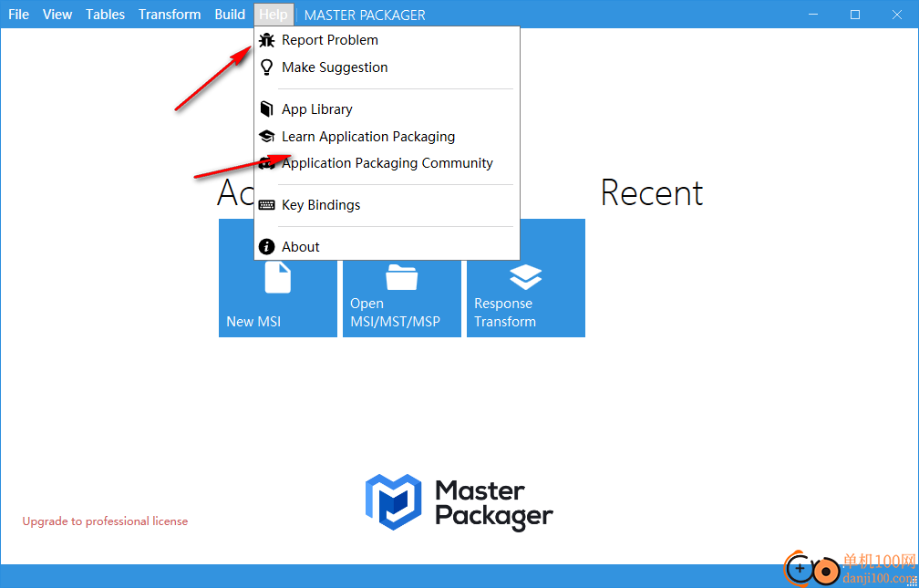Click the graduation cap icon for Learn Application Packaging
This screenshot has width=919, height=588.
pos(266,137)
